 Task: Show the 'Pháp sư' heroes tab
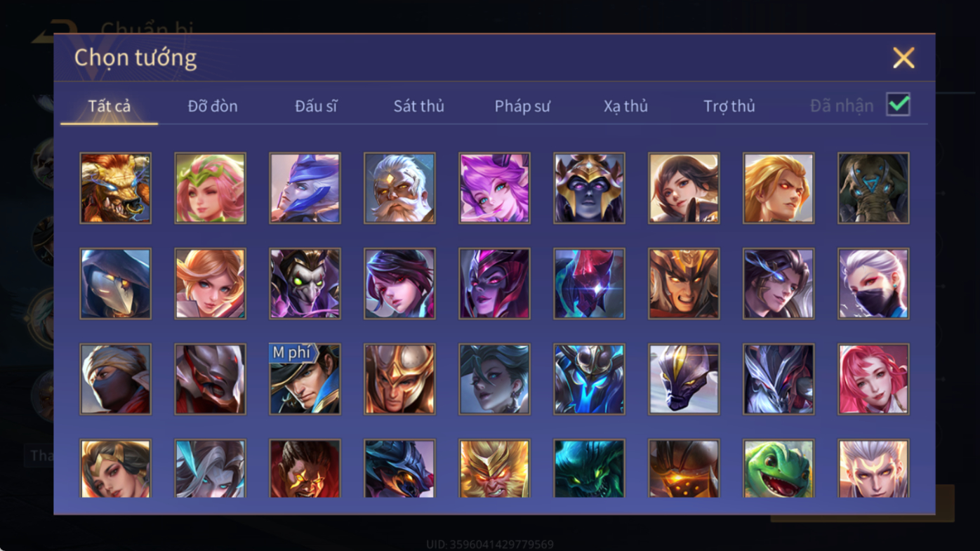tap(522, 106)
